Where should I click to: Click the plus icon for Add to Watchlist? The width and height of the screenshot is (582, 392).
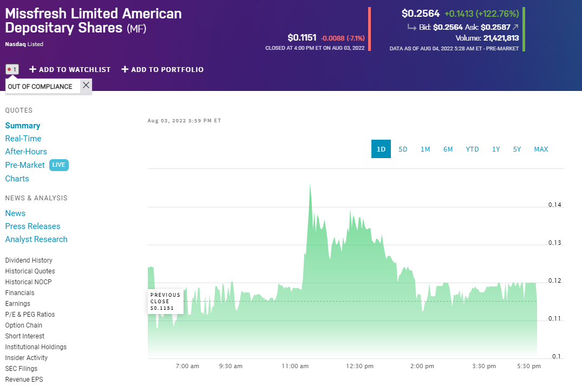click(31, 69)
